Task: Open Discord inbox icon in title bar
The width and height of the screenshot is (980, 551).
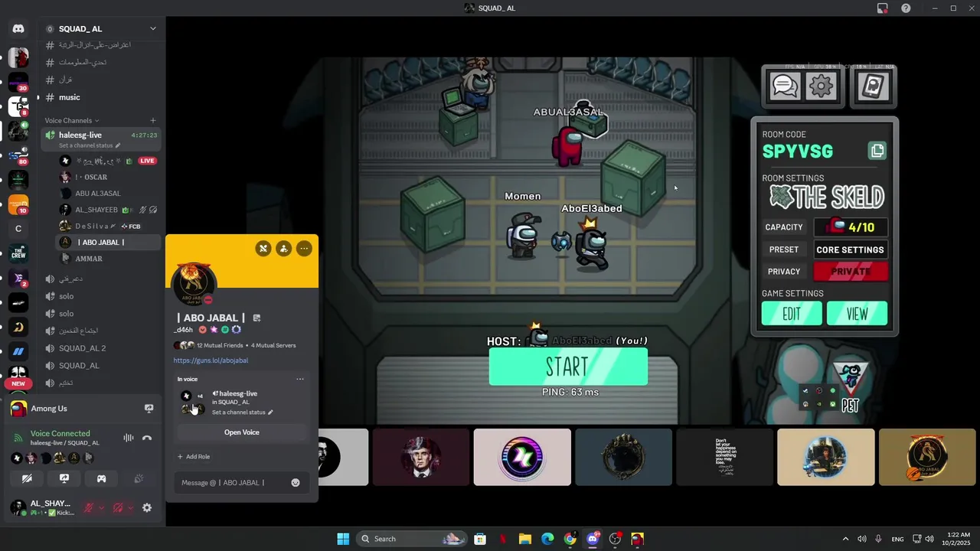Action: [883, 8]
